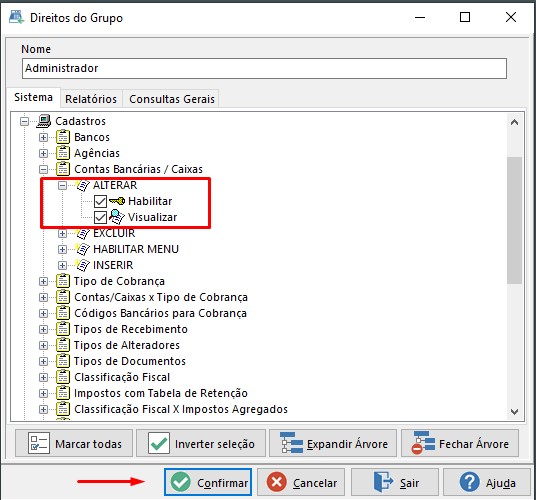Viewport: 536px width, 500px height.
Task: Click the Direitos do Grupo title bar icon
Action: click(x=16, y=17)
